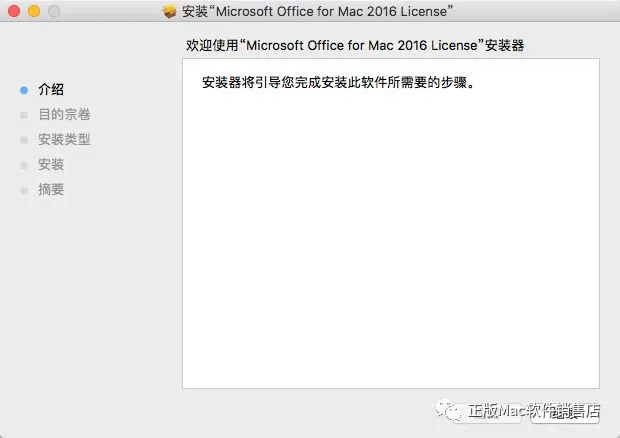Select the 摘要 step in the sidebar
The width and height of the screenshot is (620, 438).
pos(51,189)
